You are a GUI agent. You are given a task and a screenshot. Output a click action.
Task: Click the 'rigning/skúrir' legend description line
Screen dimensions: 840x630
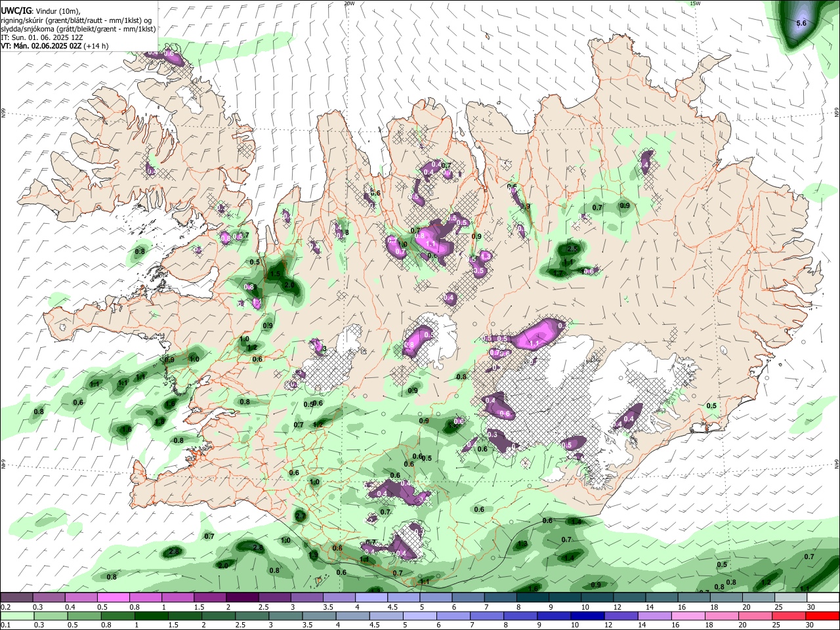point(75,20)
